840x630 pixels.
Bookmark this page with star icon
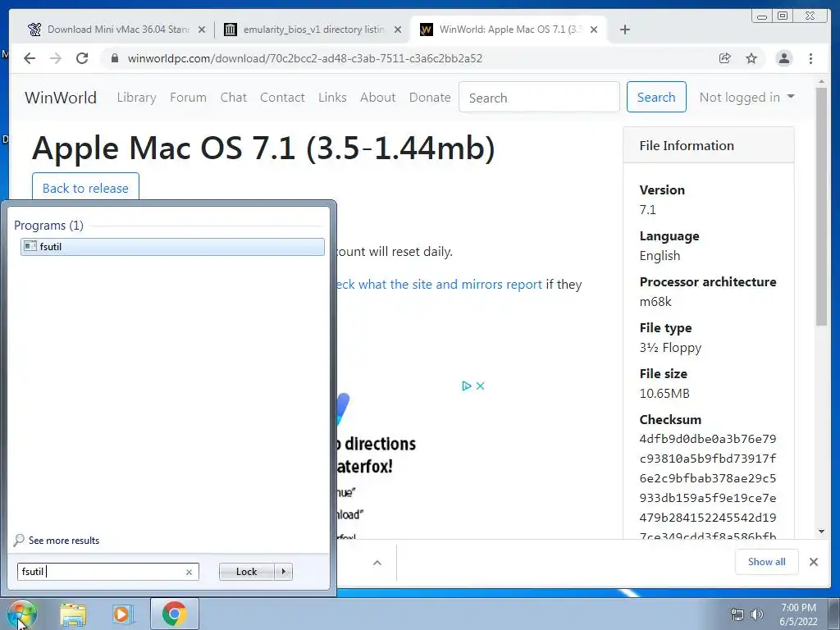pyautogui.click(x=751, y=58)
